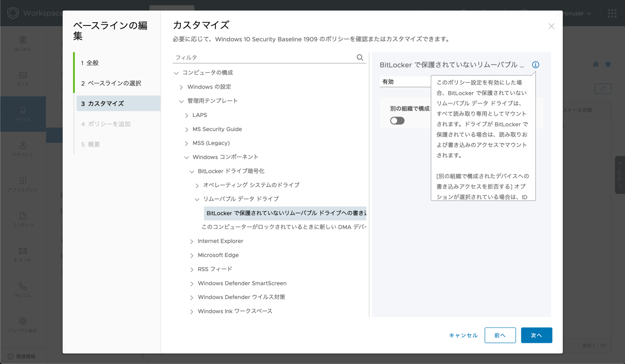Open コンテンツ in the left sidebar
The width and height of the screenshot is (625, 364).
click(x=23, y=220)
